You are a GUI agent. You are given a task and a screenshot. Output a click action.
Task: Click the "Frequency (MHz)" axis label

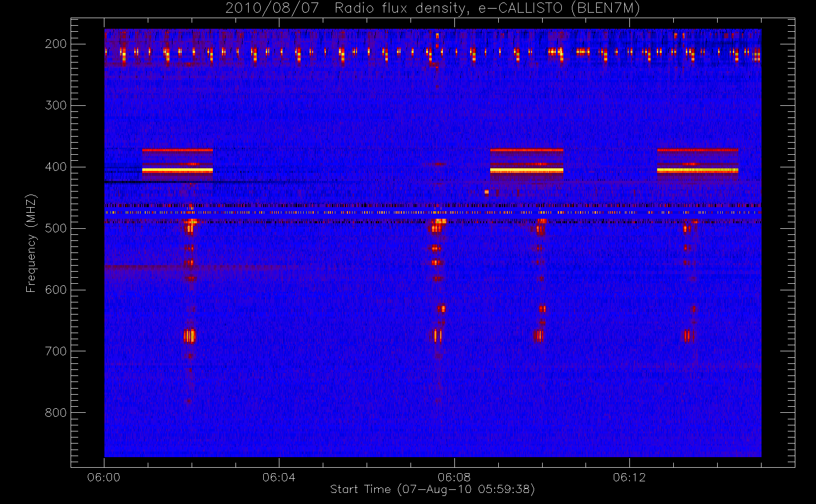pos(31,243)
